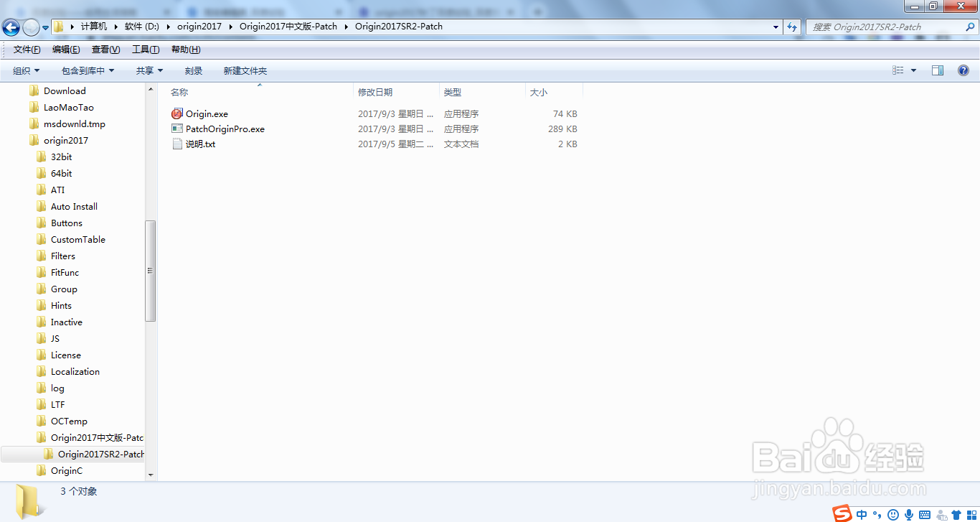Sort by the 类型 column header

click(482, 92)
